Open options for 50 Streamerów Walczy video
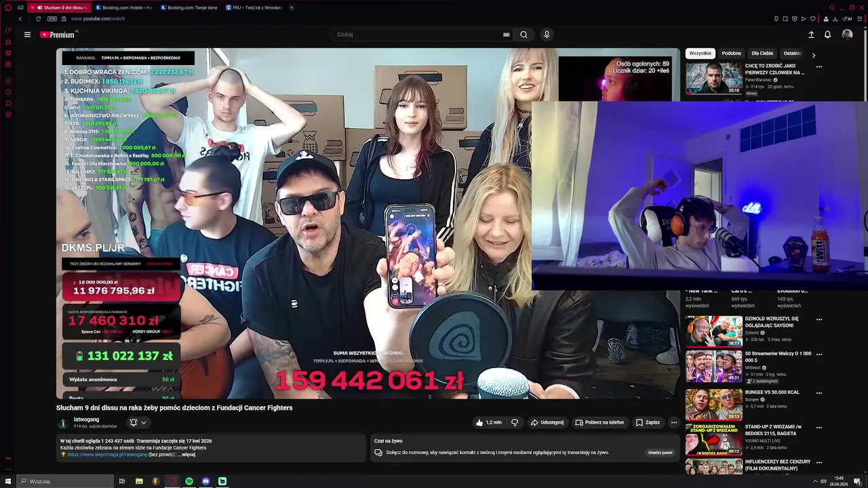 [x=818, y=354]
